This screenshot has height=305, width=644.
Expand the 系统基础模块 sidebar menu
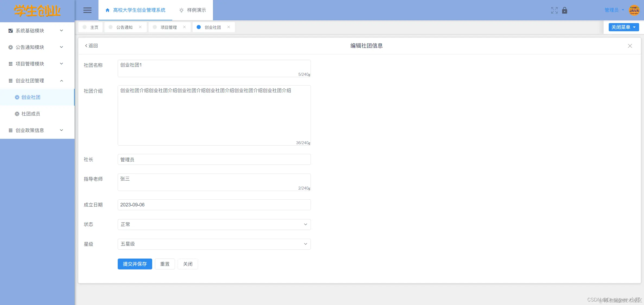coord(37,31)
